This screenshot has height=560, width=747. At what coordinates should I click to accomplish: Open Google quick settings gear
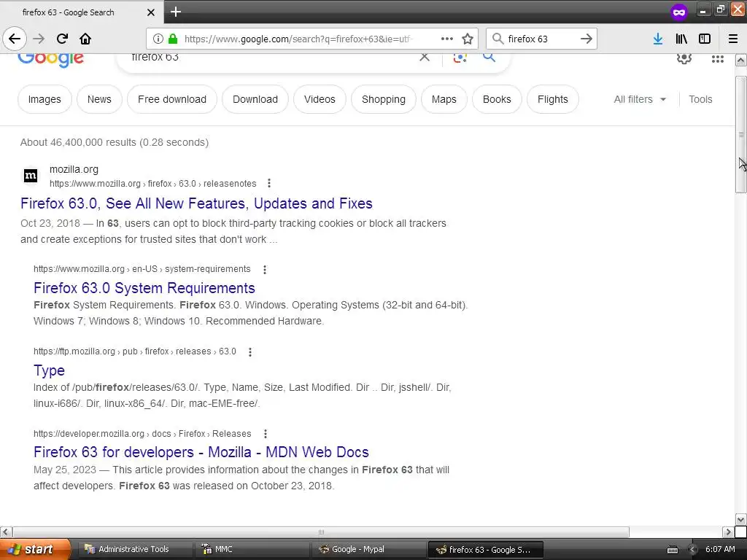[x=684, y=58]
